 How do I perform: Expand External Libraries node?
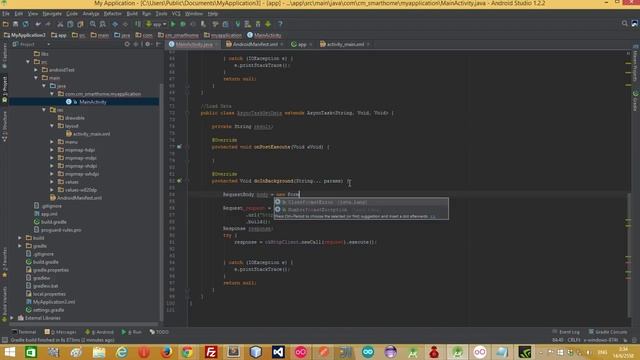point(12,318)
